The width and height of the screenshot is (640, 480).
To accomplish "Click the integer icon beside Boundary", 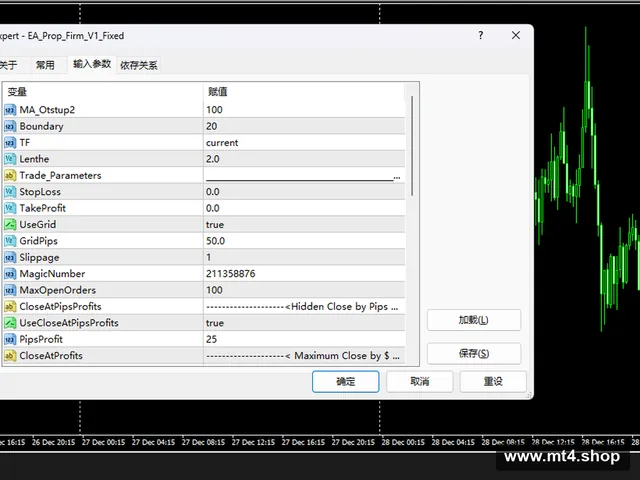I will pyautogui.click(x=10, y=126).
